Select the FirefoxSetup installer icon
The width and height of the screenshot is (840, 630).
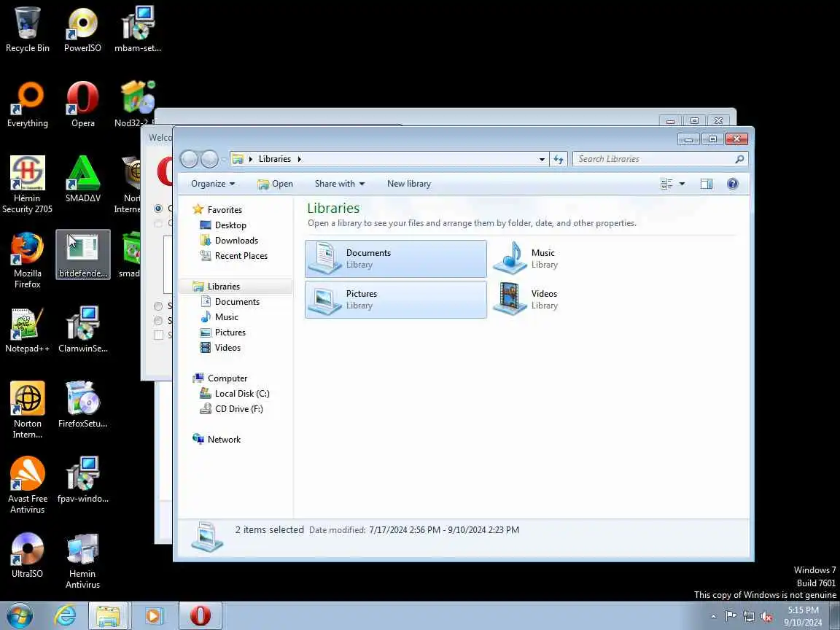tap(82, 405)
